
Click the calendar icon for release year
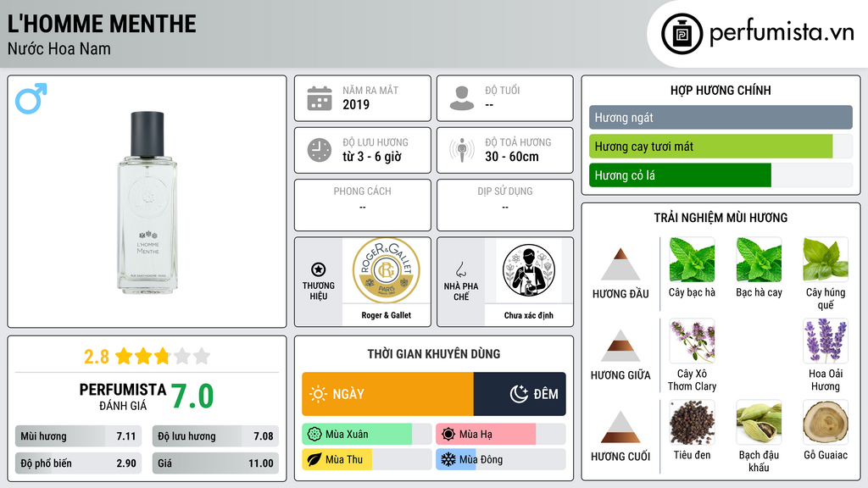pos(320,98)
